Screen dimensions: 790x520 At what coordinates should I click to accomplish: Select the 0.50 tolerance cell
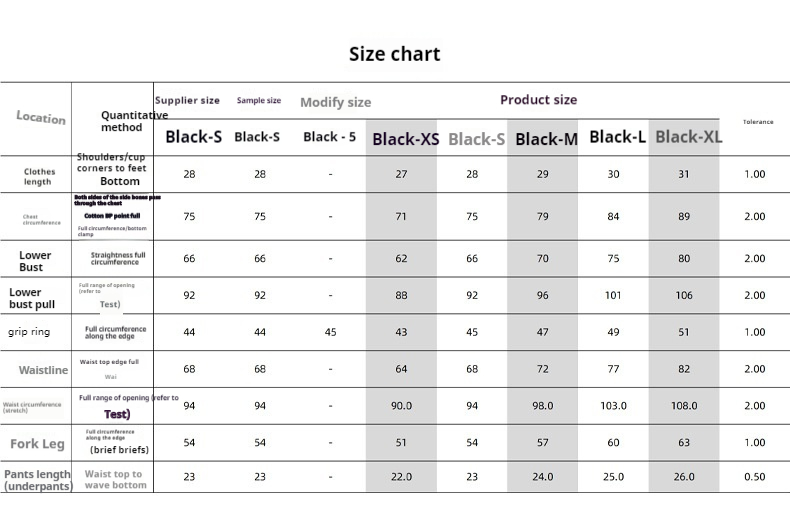coord(754,477)
